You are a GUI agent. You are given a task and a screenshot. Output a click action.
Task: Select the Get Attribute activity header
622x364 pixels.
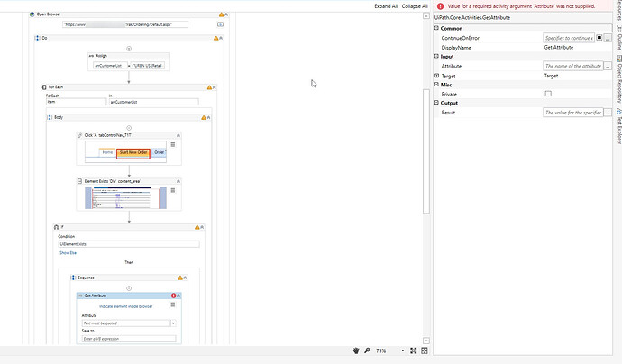point(129,296)
